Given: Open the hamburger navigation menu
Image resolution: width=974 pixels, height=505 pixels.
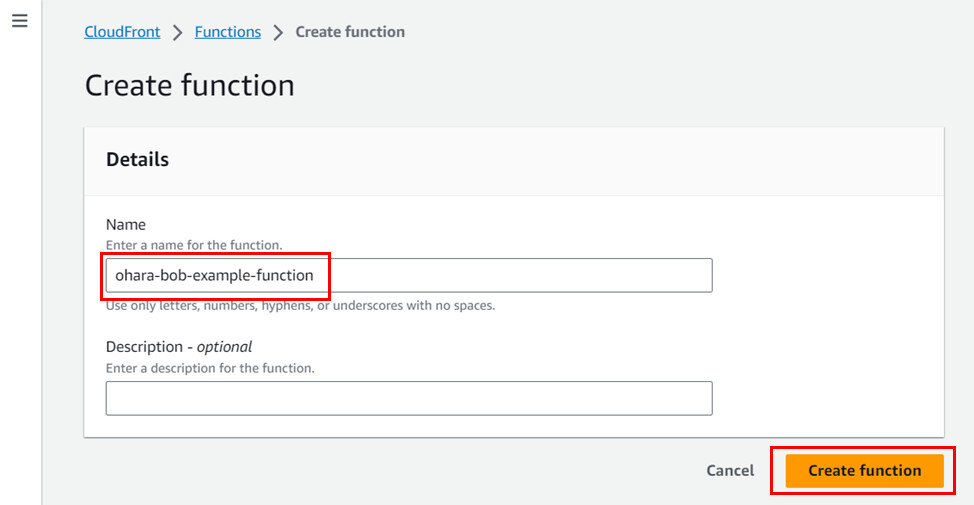Looking at the screenshot, I should coord(20,21).
